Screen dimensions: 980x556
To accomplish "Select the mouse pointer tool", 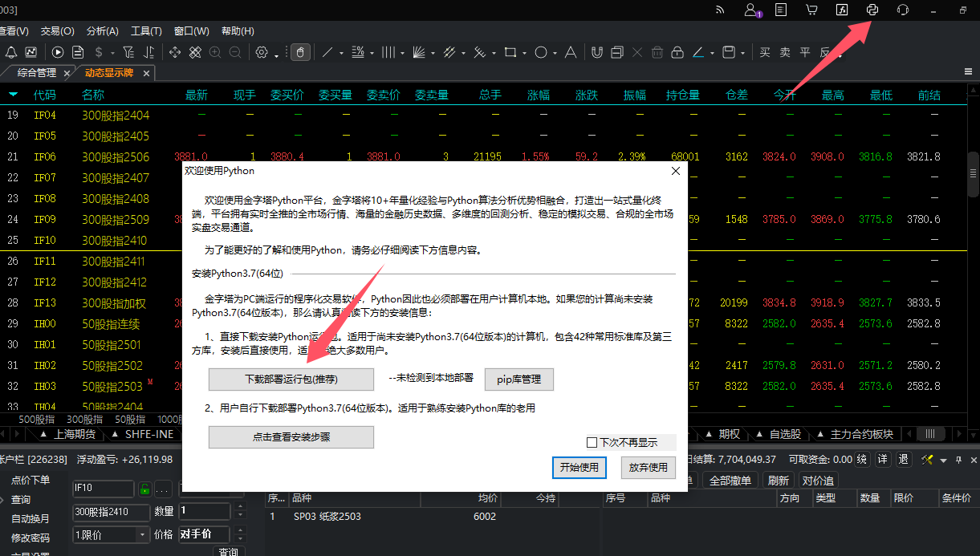I will coord(301,52).
